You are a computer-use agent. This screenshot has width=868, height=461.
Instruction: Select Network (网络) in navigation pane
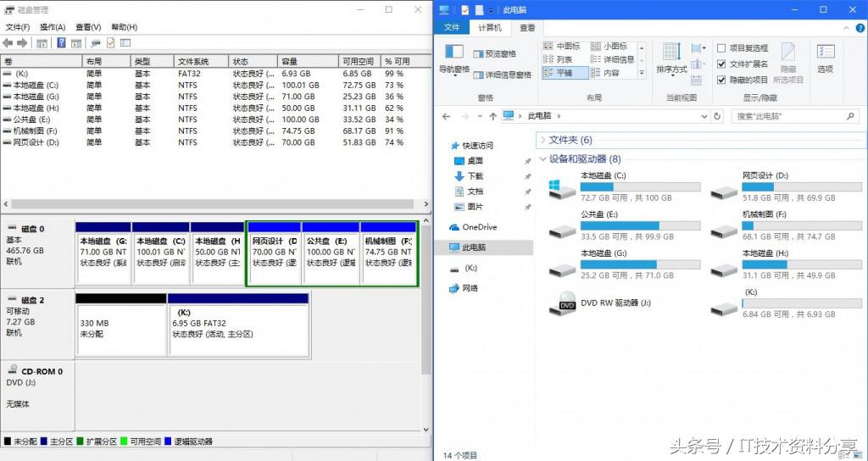[464, 288]
